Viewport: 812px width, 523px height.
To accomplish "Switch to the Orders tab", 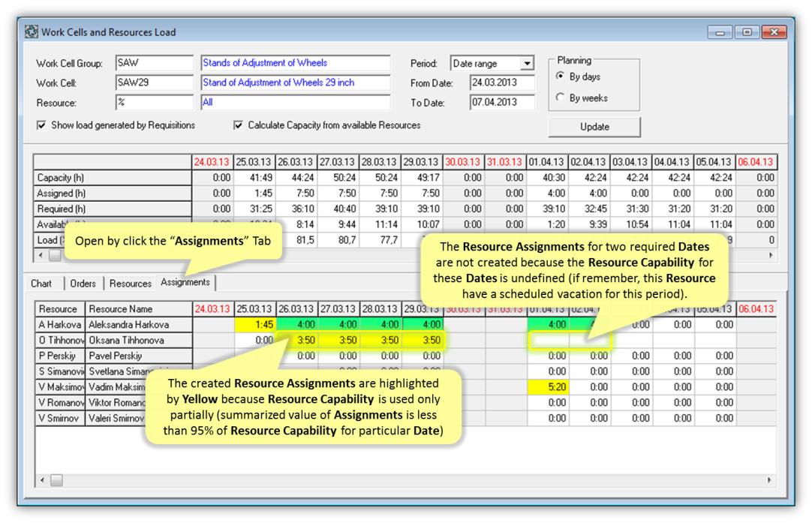I will pyautogui.click(x=83, y=284).
